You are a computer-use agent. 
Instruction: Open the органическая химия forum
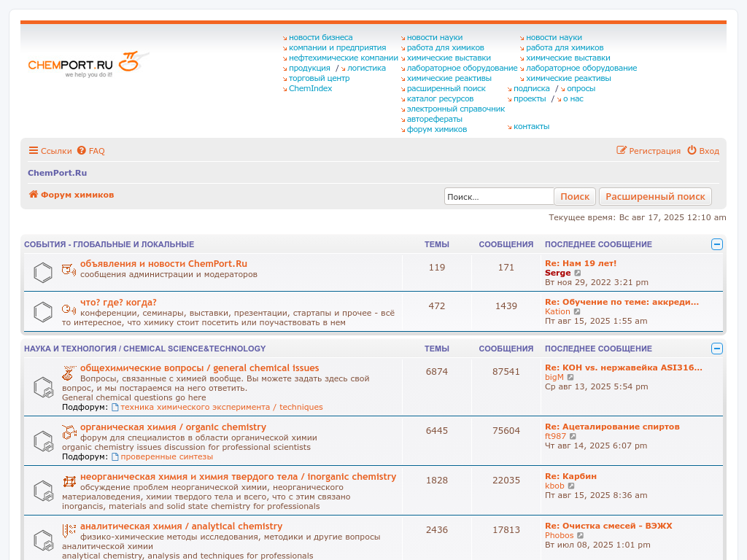[x=173, y=427]
